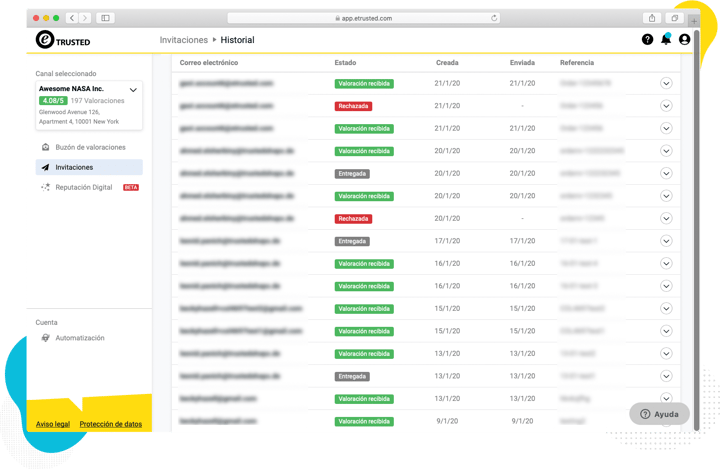The width and height of the screenshot is (720, 469).
Task: Click Glenwood Avenue 126 address text
Action: [x=69, y=112]
